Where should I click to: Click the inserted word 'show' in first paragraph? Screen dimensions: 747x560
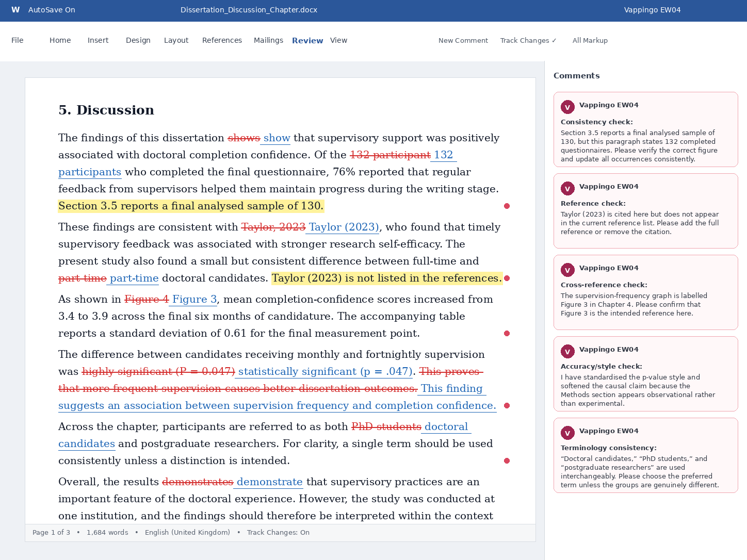click(x=277, y=138)
